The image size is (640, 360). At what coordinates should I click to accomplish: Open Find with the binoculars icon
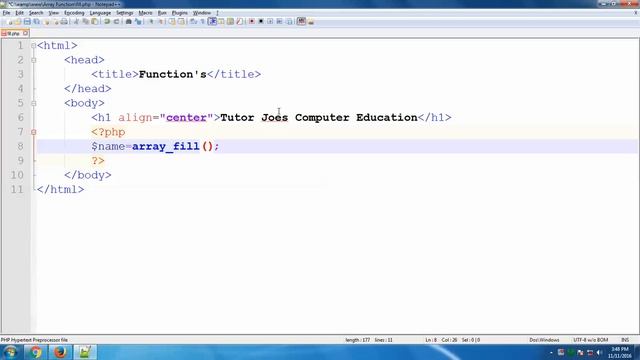click(x=129, y=21)
